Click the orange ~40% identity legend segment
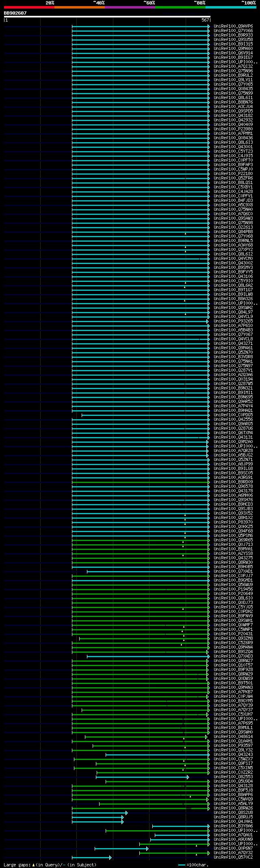 (x=79, y=7)
